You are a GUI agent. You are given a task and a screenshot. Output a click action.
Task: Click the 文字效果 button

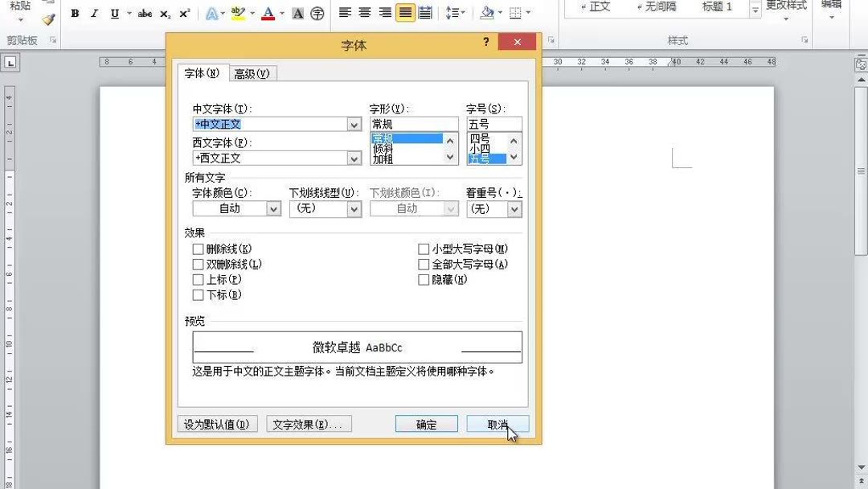pyautogui.click(x=309, y=424)
